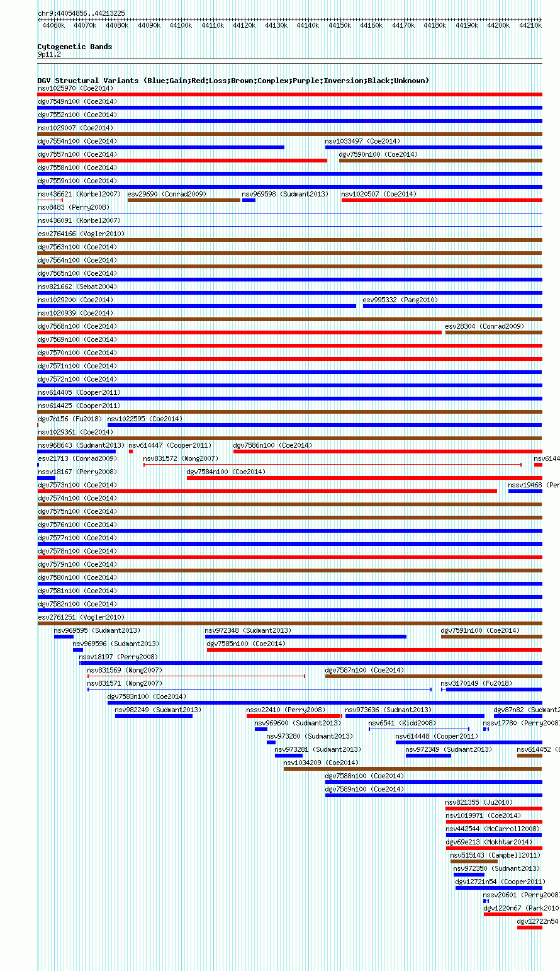Open variant dgv7552n100 (Coe2014)
The image size is (560, 971).
point(77,115)
